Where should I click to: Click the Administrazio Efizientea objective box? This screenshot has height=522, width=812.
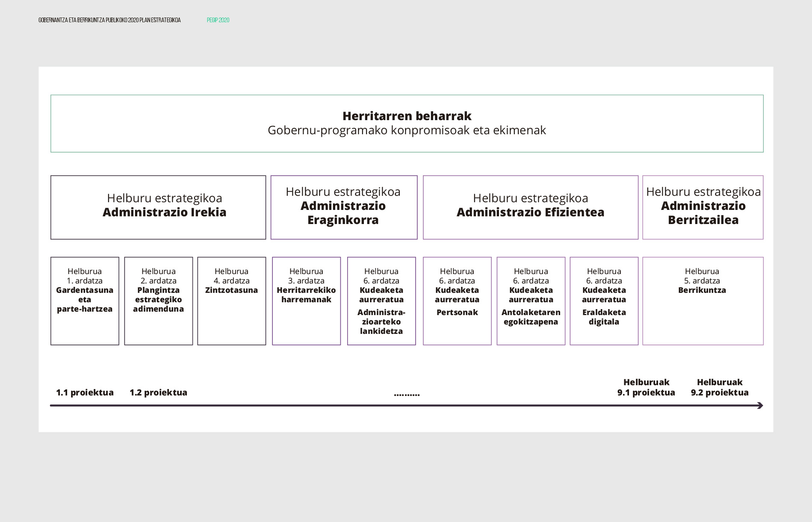[530, 207]
